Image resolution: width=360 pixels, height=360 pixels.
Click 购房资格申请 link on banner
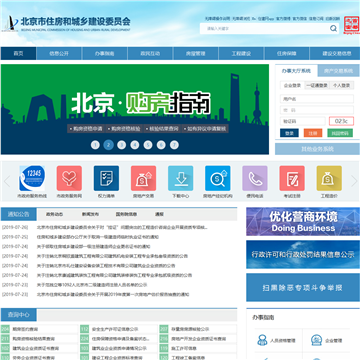(86, 128)
